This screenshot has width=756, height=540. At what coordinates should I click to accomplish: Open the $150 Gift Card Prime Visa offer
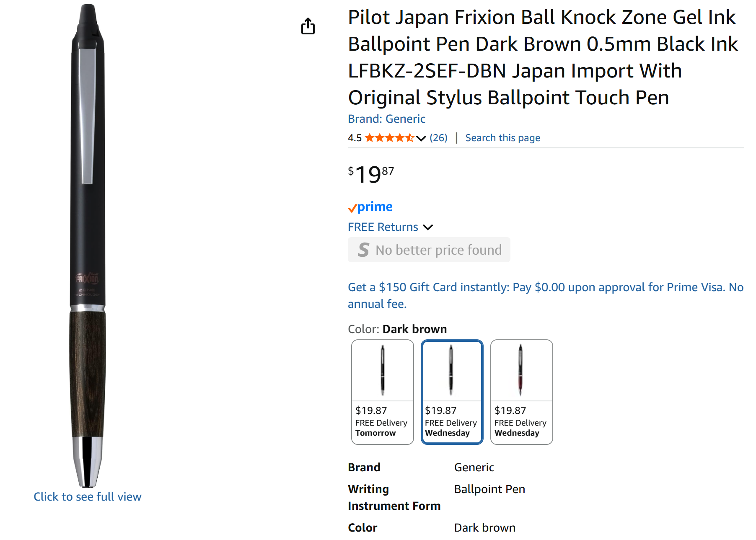[545, 295]
